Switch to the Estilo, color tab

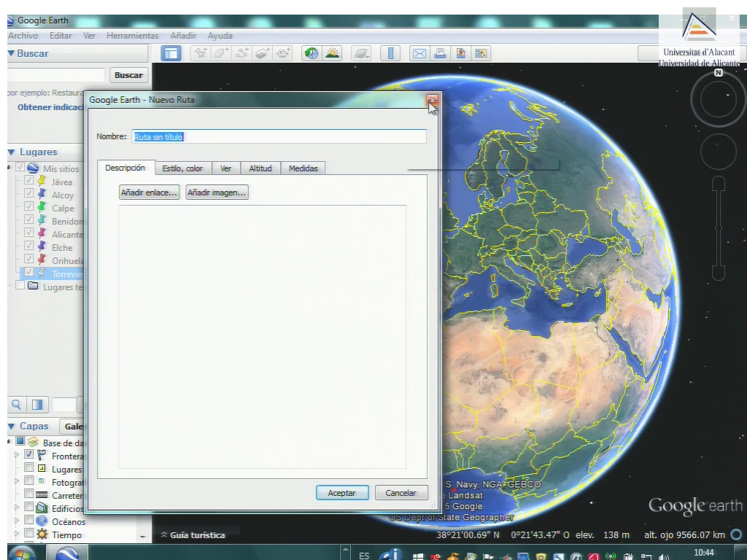pyautogui.click(x=182, y=168)
